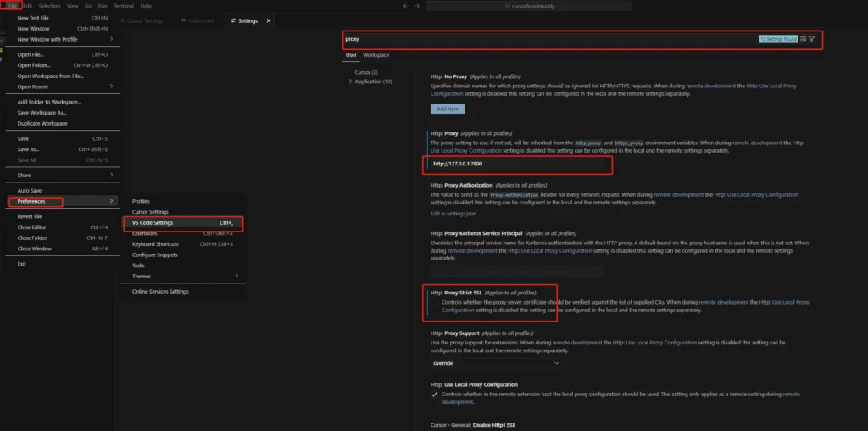Switch to the Cursor Settings tab
The width and height of the screenshot is (868, 431).
pyautogui.click(x=142, y=20)
